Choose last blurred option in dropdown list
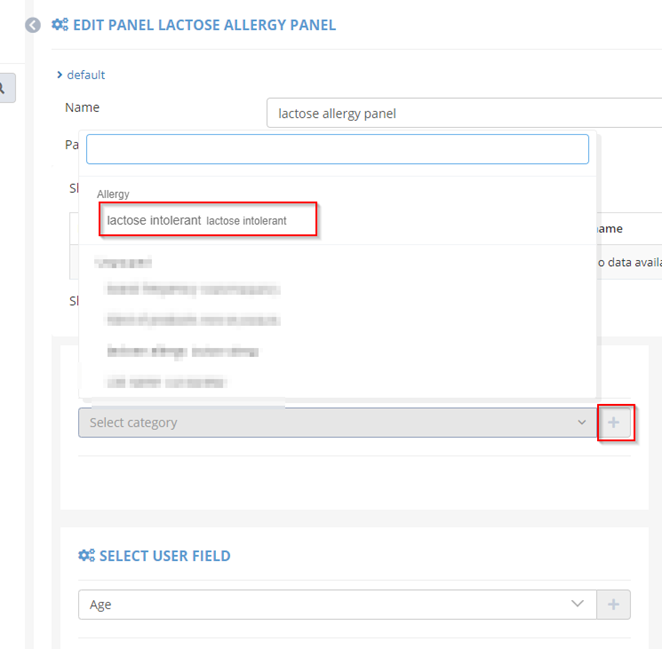This screenshot has width=662, height=649. coord(166,382)
